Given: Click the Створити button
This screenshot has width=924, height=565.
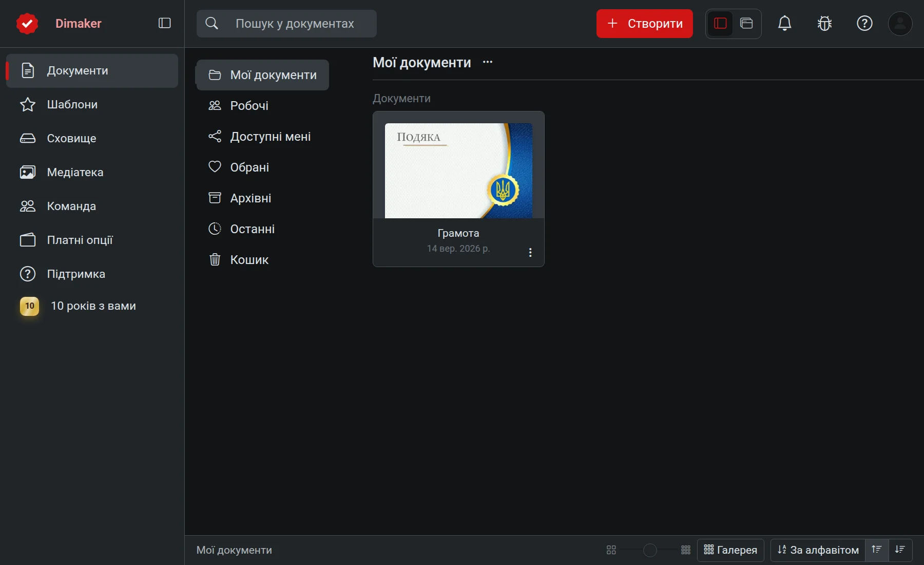Looking at the screenshot, I should (644, 24).
